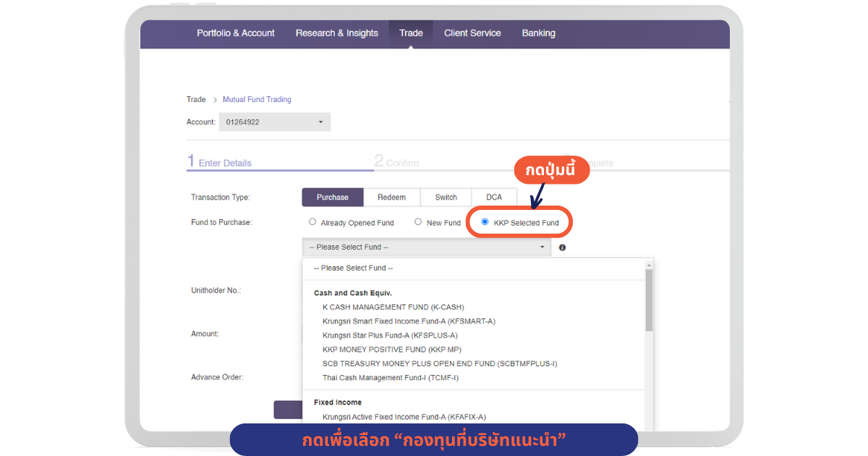Click the fund list vertical scrollbar
Image resolution: width=868 pixels, height=456 pixels.
point(649,300)
